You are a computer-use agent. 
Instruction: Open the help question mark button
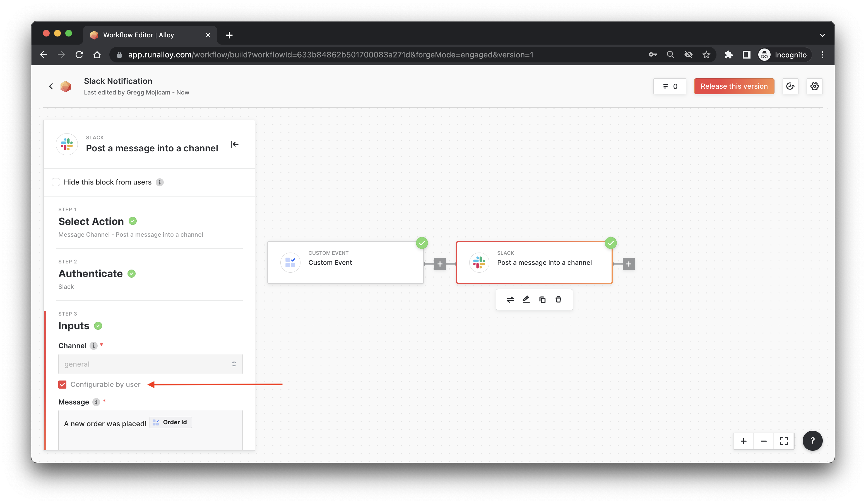(x=812, y=441)
